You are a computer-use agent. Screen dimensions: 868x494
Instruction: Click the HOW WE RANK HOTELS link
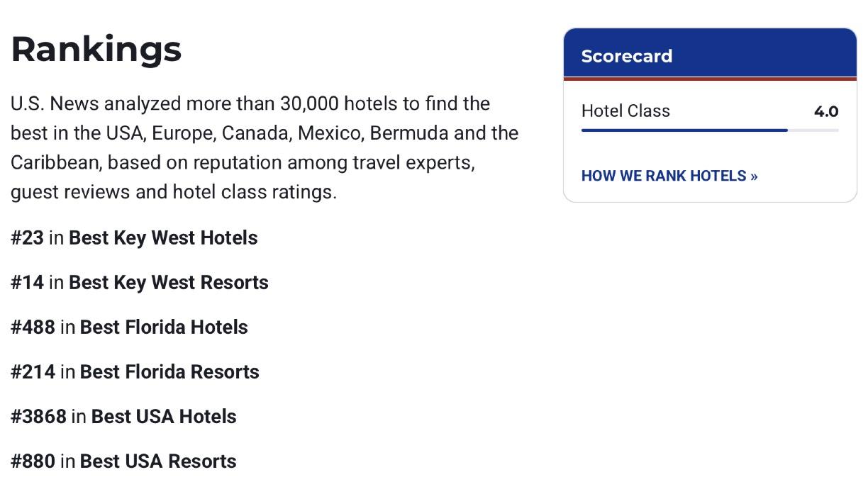669,176
